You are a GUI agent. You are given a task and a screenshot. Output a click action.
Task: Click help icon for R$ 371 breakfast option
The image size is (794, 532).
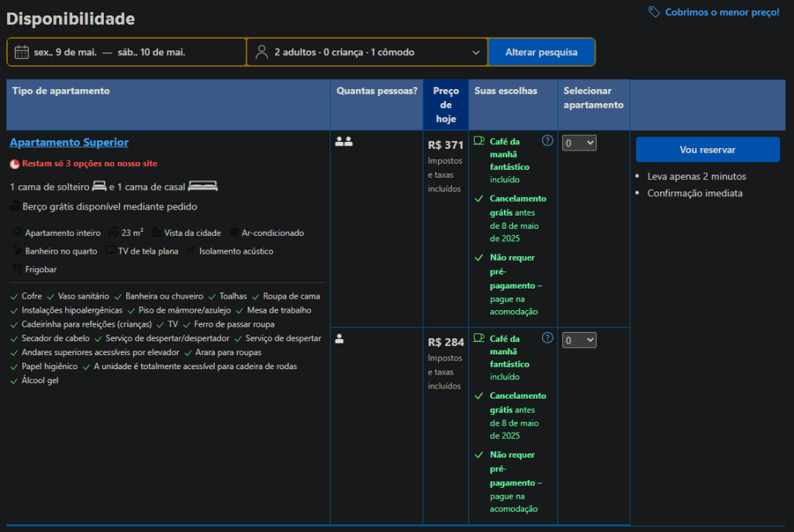tap(547, 141)
